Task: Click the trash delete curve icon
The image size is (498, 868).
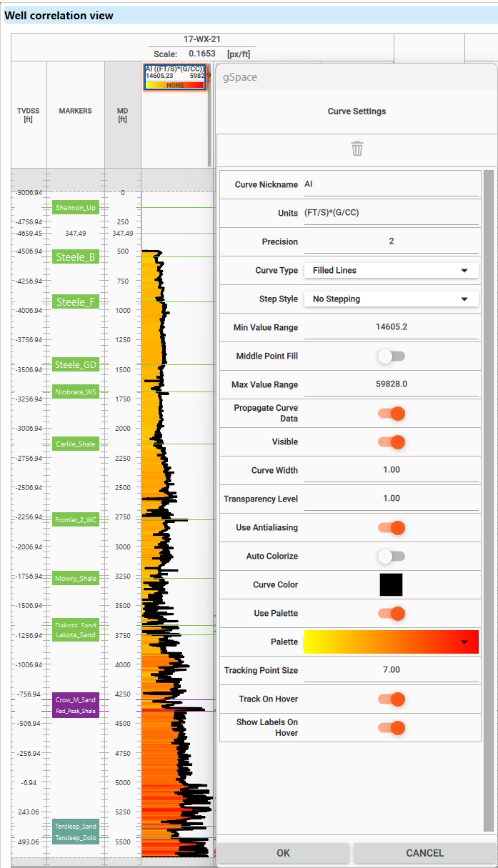Action: tap(357, 149)
